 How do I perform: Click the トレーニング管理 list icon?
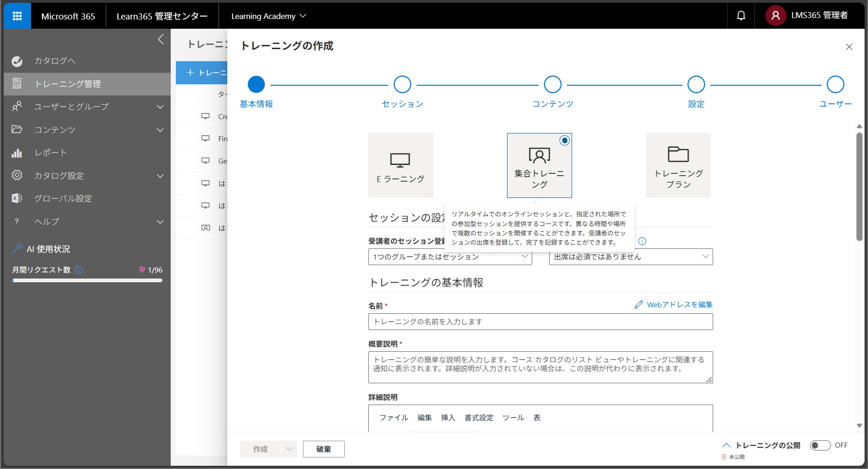(17, 84)
